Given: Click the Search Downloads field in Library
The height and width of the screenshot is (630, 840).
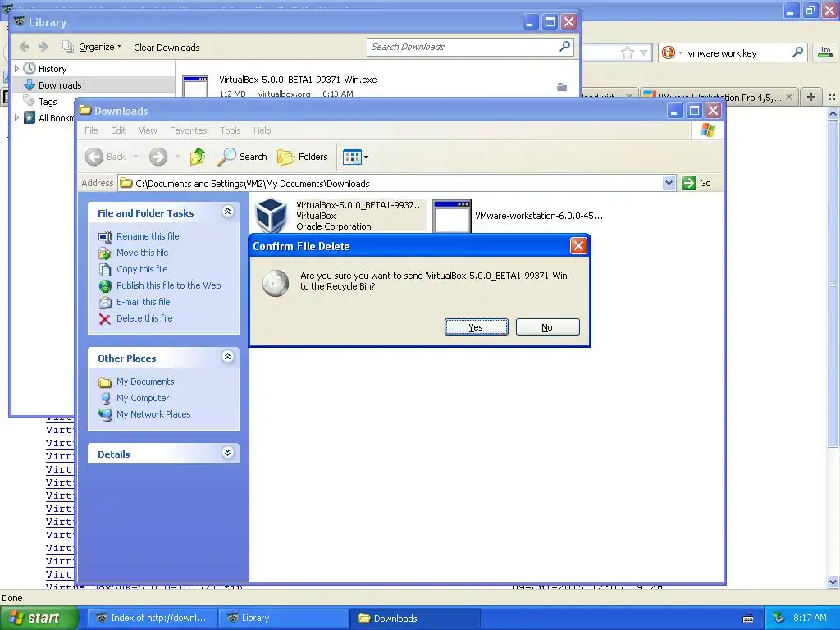Looking at the screenshot, I should 470,47.
